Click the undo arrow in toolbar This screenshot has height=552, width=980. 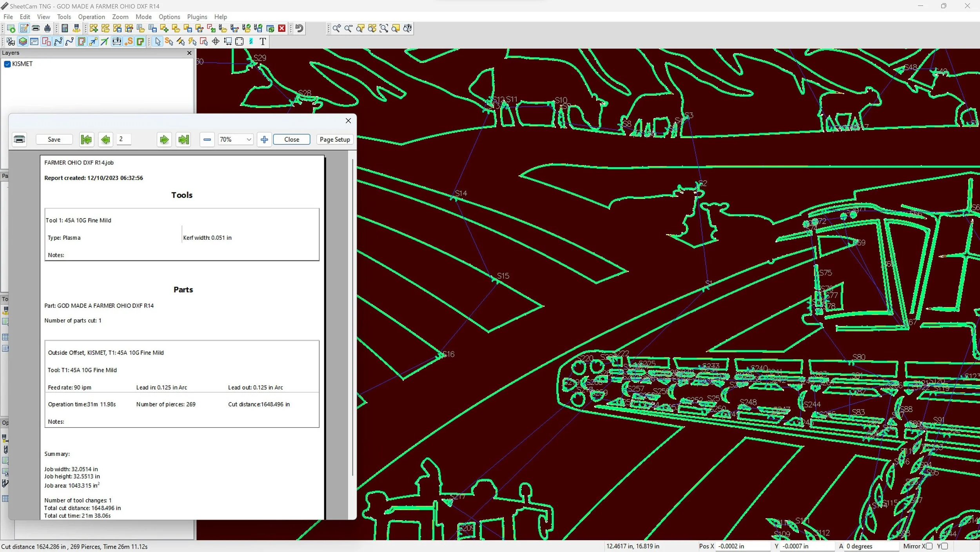299,28
